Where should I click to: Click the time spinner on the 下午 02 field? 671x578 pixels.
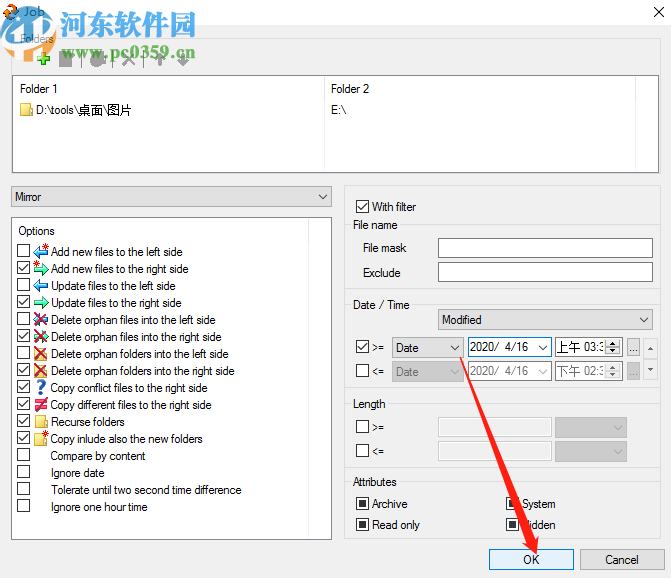click(x=613, y=371)
